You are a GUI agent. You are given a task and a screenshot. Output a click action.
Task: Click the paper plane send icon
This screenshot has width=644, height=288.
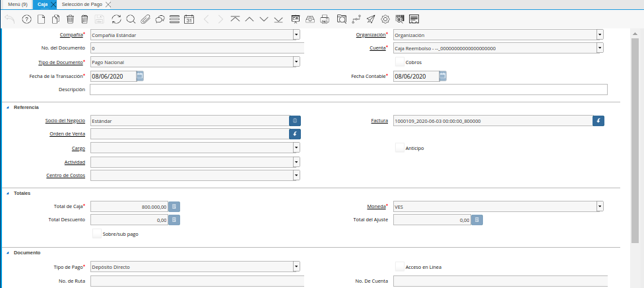[x=371, y=19]
